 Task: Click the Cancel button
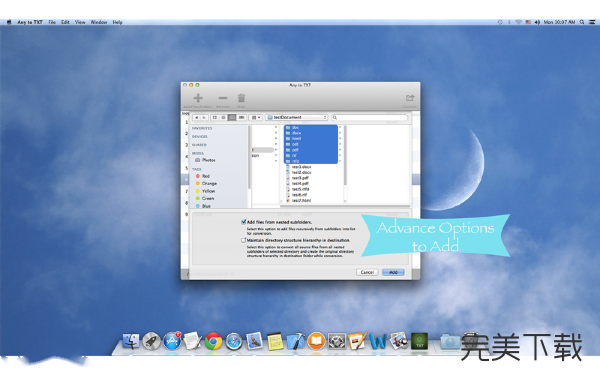(x=367, y=272)
